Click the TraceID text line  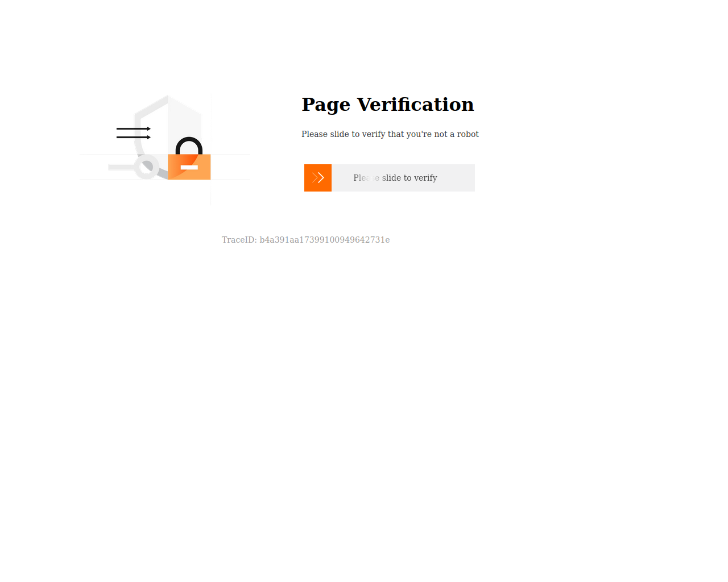pos(306,240)
